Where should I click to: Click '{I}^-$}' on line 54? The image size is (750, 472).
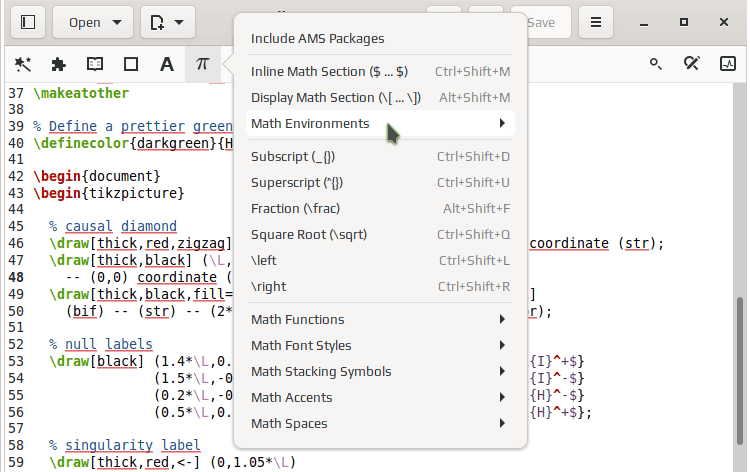pyautogui.click(x=557, y=378)
